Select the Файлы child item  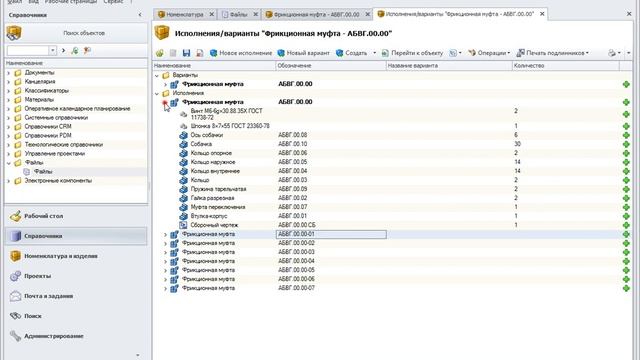click(43, 172)
